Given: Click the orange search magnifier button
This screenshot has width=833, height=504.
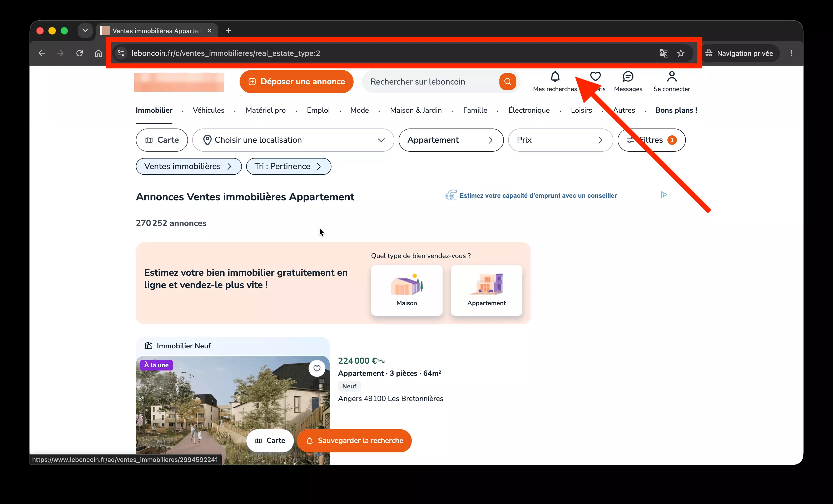Looking at the screenshot, I should click(x=507, y=81).
